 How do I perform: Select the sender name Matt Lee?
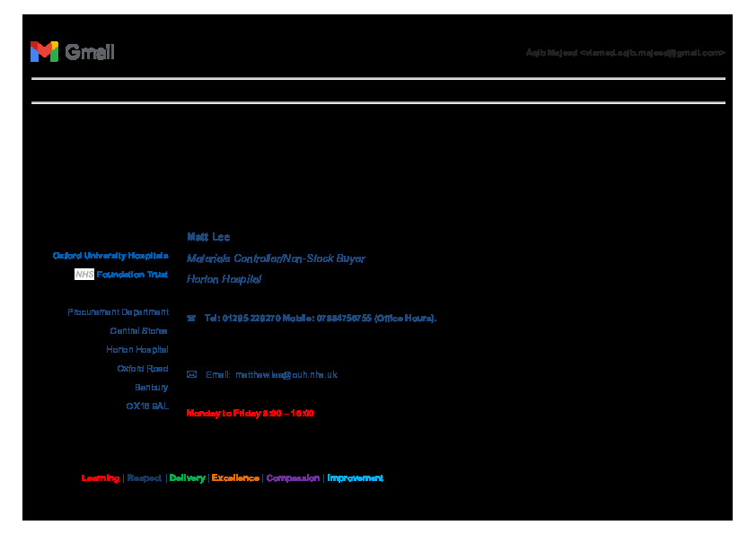point(208,237)
